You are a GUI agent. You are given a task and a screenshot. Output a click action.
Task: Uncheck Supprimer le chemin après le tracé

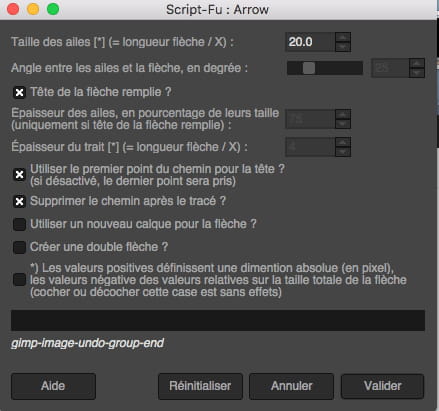click(19, 201)
